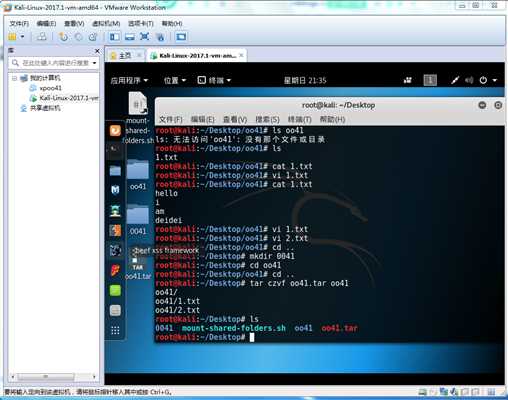Select the oo41.tar archive on desktop
The width and height of the screenshot is (508, 400).
[138, 268]
